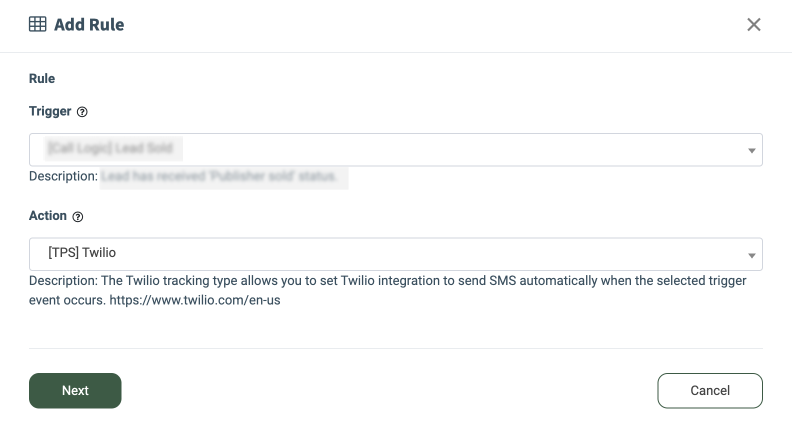Click the help icon next to Action
This screenshot has width=792, height=432.
(78, 216)
